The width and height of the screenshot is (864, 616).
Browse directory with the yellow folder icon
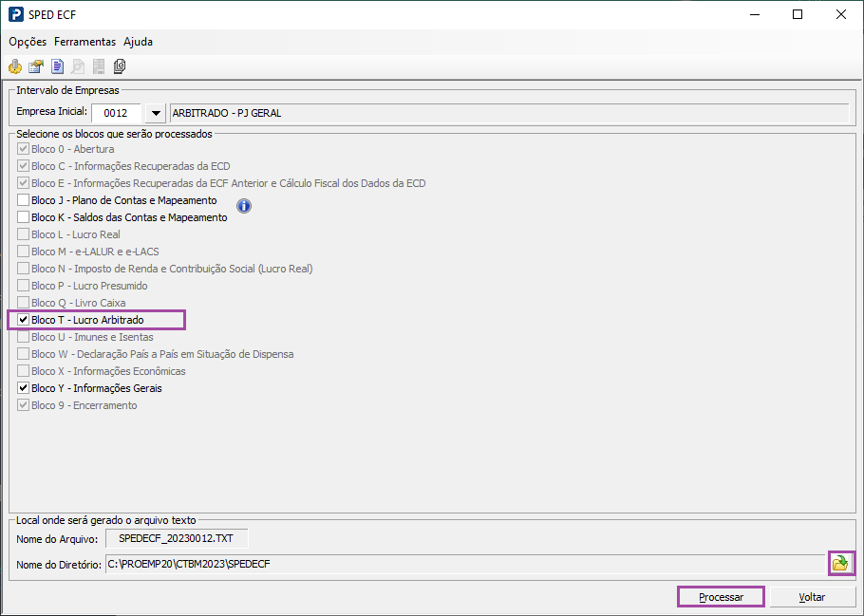point(841,563)
